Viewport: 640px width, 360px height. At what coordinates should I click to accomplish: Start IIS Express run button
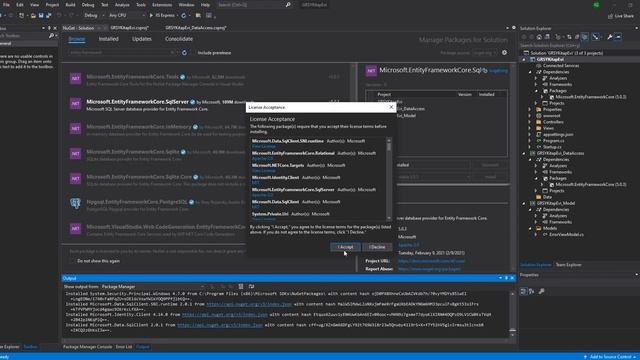tap(162, 16)
